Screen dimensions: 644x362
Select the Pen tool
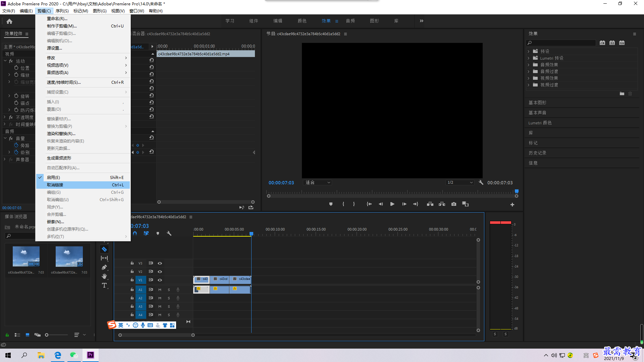(x=104, y=267)
